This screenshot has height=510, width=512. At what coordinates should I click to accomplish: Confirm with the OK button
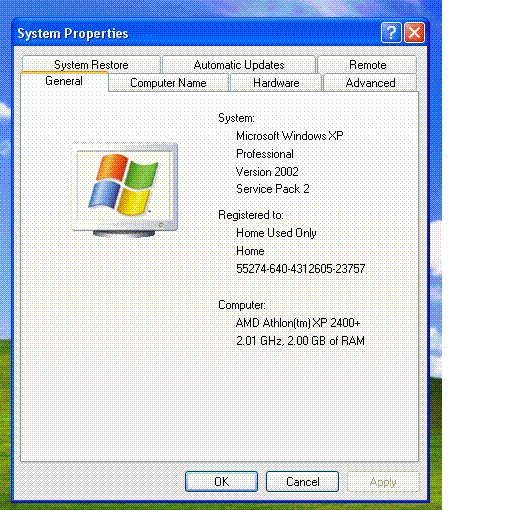[221, 481]
